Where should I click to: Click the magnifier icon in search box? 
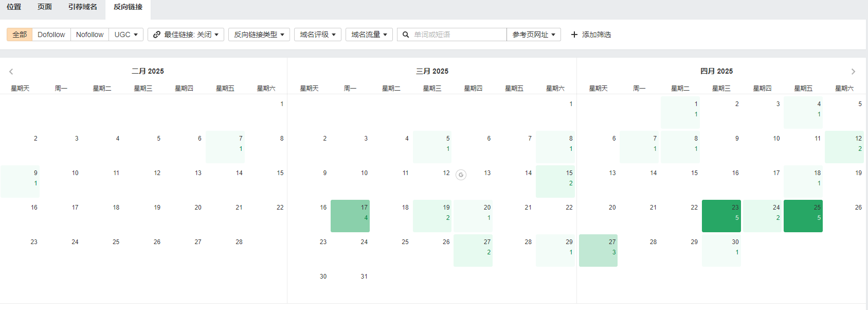click(x=406, y=35)
